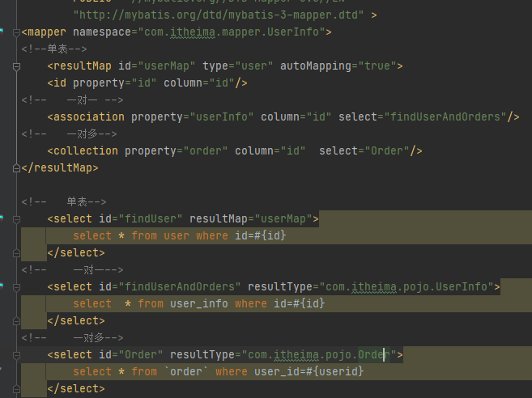Click the 一对多 comment above collection tag
532x398 pixels.
[69, 133]
